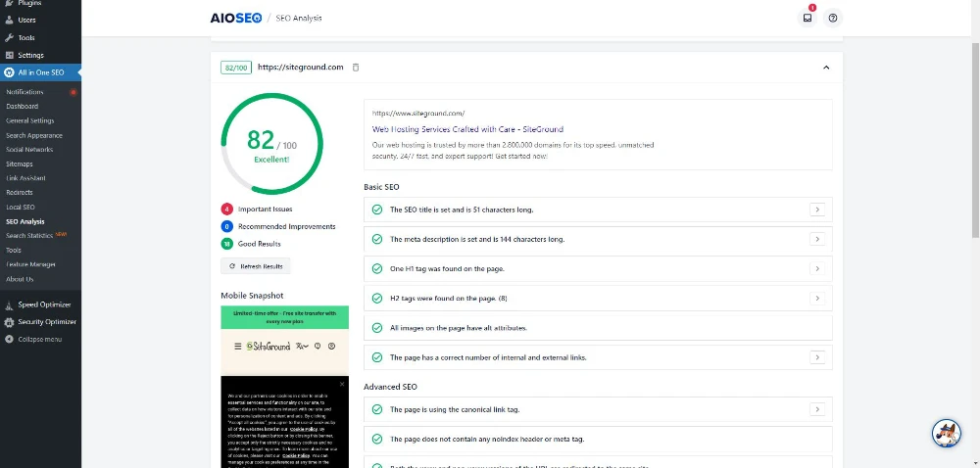Open the All in One SEO menu

40,72
